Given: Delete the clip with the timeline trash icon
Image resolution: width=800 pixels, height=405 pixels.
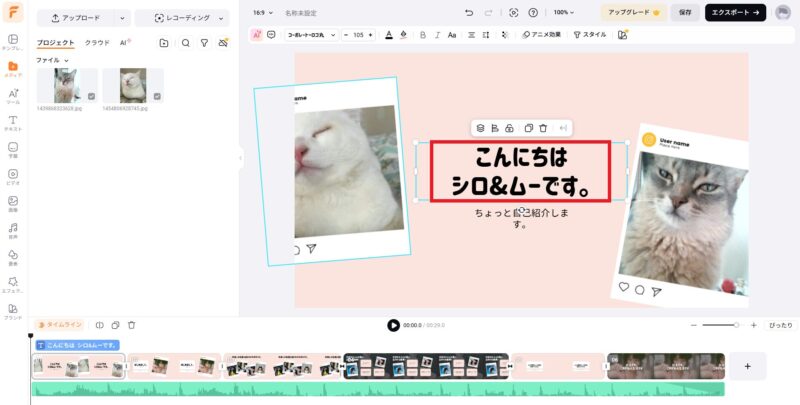Looking at the screenshot, I should coord(132,325).
